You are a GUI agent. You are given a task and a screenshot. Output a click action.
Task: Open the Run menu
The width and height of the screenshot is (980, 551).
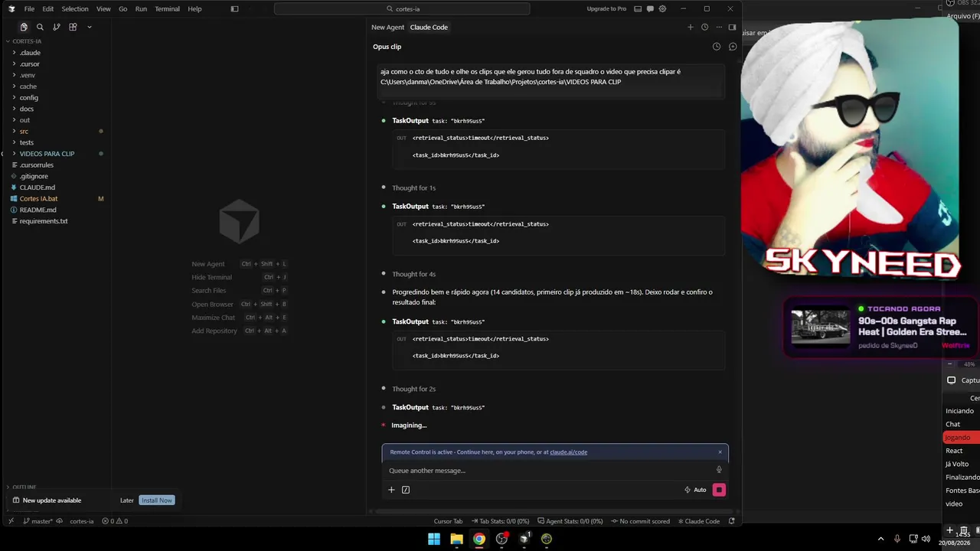(x=141, y=9)
